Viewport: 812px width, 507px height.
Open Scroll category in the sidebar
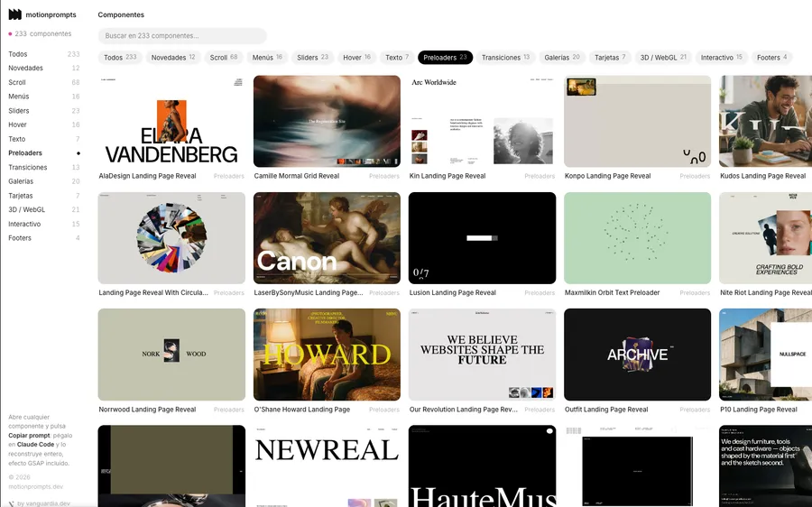pos(44,82)
